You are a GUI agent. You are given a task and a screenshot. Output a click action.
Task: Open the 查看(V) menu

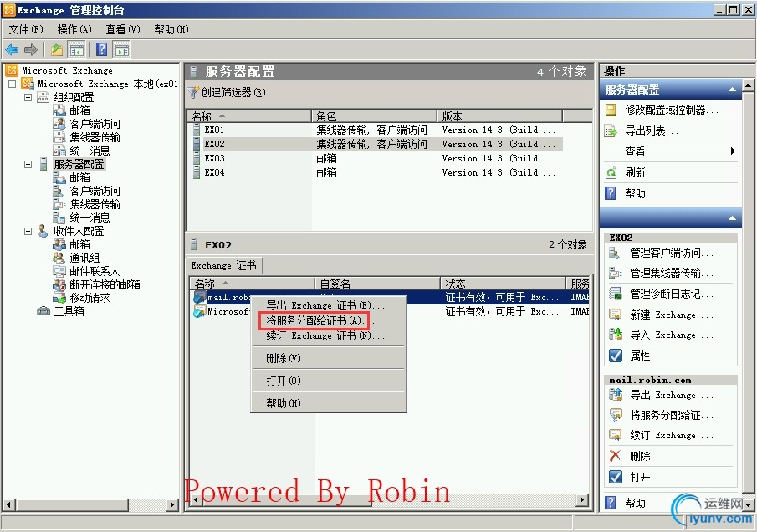123,29
